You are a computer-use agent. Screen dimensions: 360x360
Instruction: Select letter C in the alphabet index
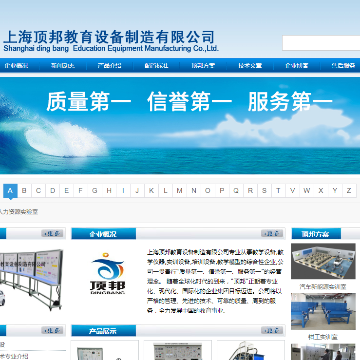coord(38,191)
